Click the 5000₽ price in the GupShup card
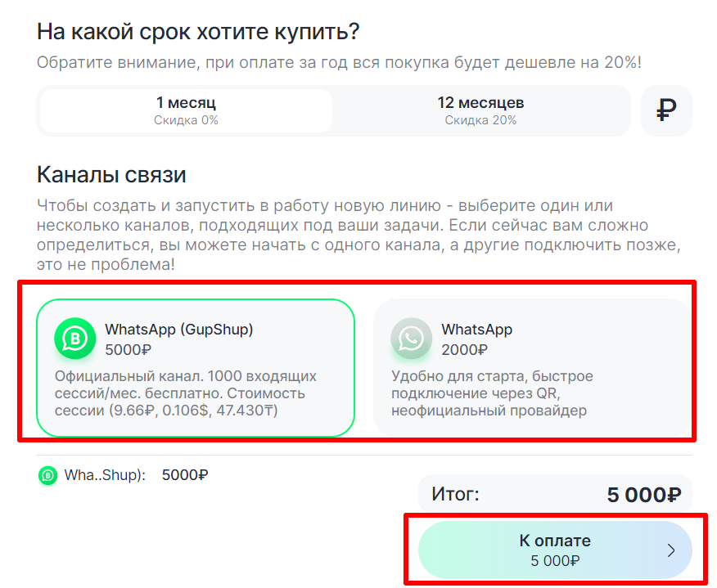The image size is (717, 588). (129, 350)
